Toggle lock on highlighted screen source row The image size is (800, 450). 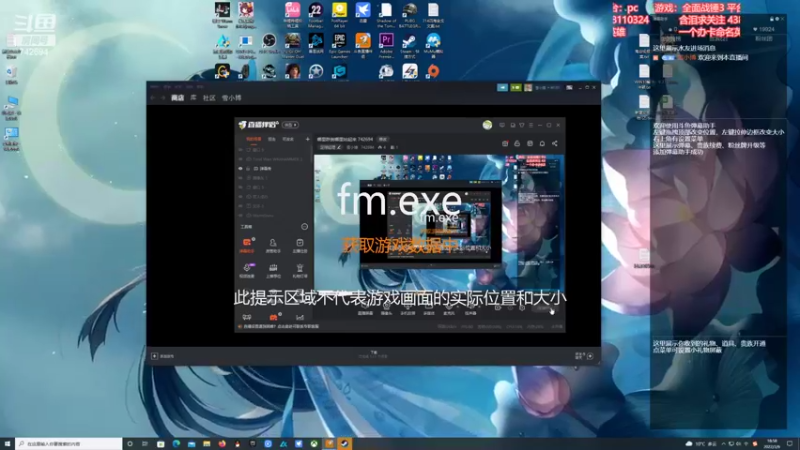(x=248, y=168)
